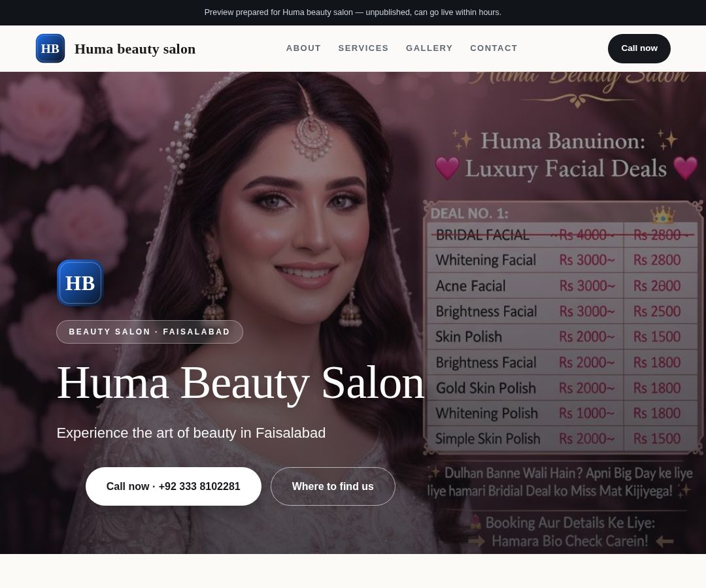This screenshot has width=706, height=588.
Task: Click the preview notice banner text
Action: tap(352, 12)
